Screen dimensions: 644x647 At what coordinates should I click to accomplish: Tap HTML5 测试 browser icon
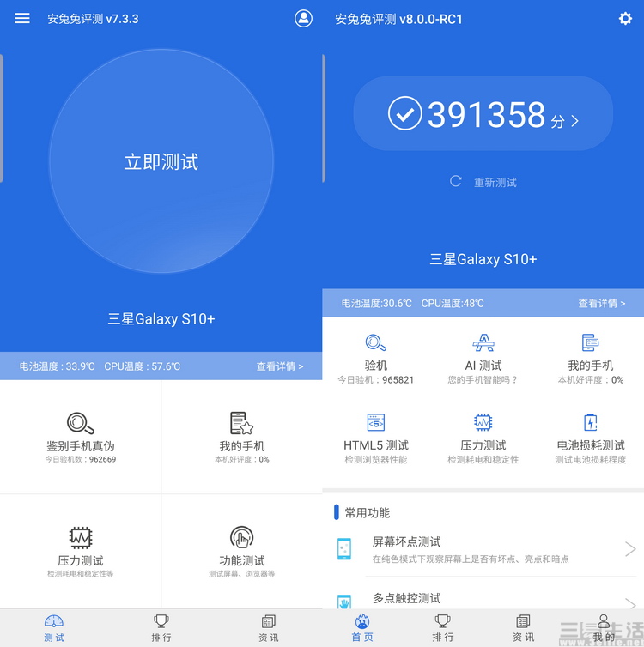coord(376,422)
